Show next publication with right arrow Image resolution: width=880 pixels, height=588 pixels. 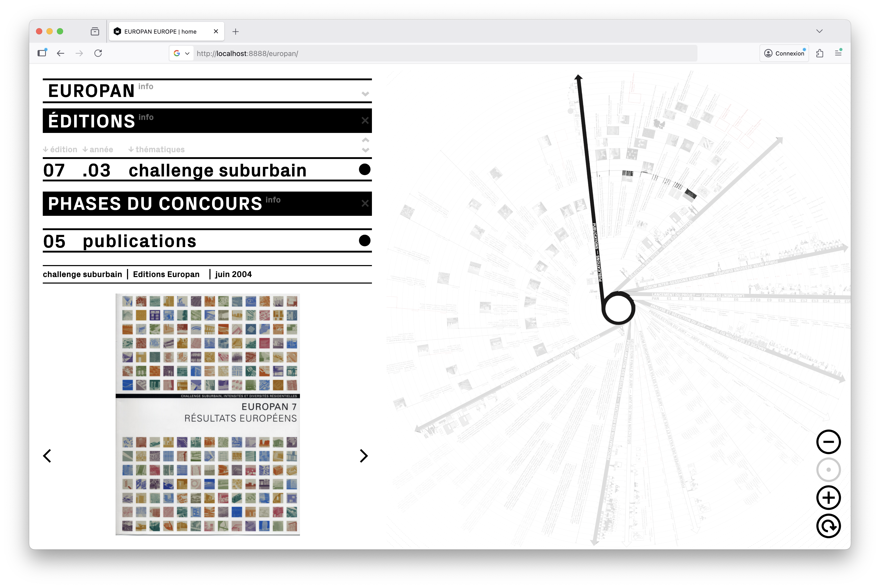[x=363, y=456]
